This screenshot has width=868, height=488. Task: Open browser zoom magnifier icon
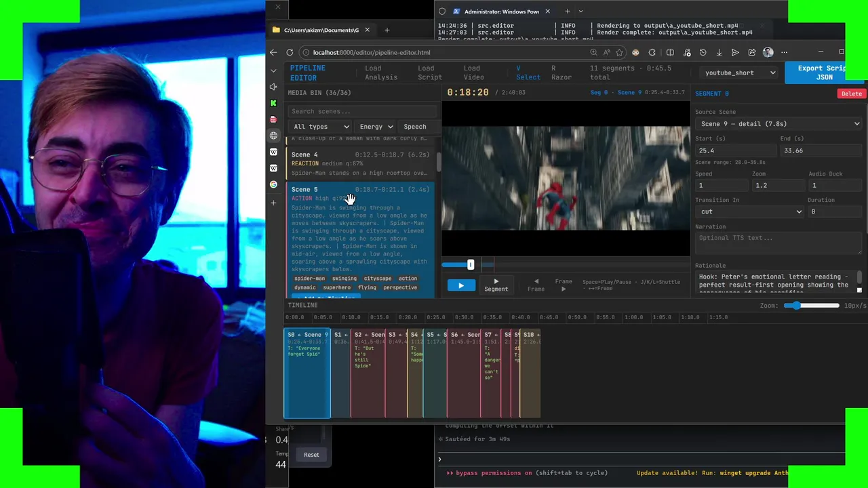[593, 52]
